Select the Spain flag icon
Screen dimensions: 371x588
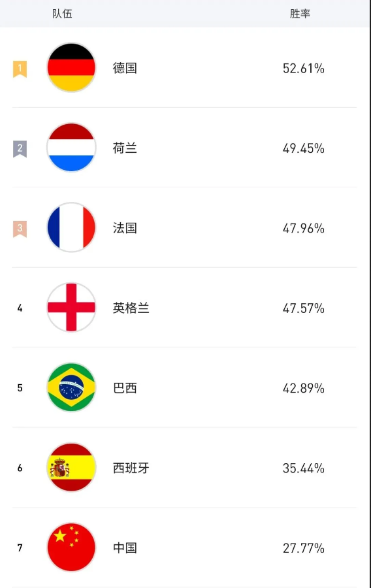71,467
